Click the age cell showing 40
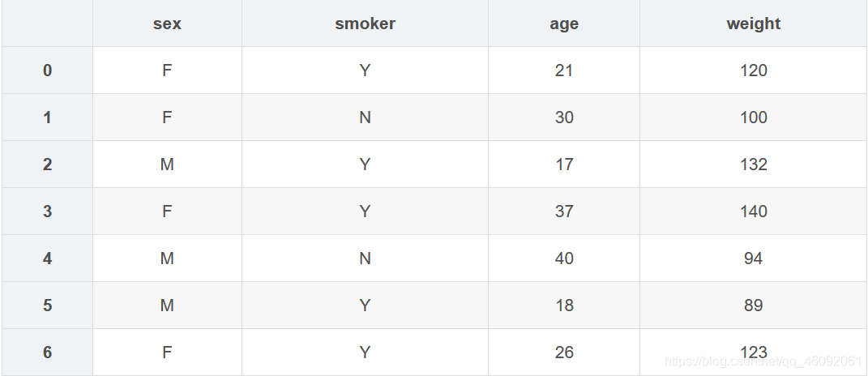Screen dimensions: 868x376 [564, 258]
